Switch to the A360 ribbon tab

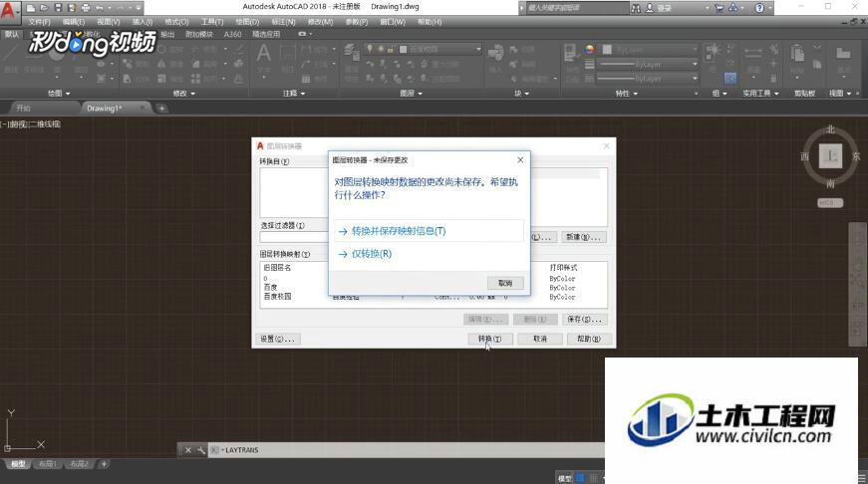232,34
